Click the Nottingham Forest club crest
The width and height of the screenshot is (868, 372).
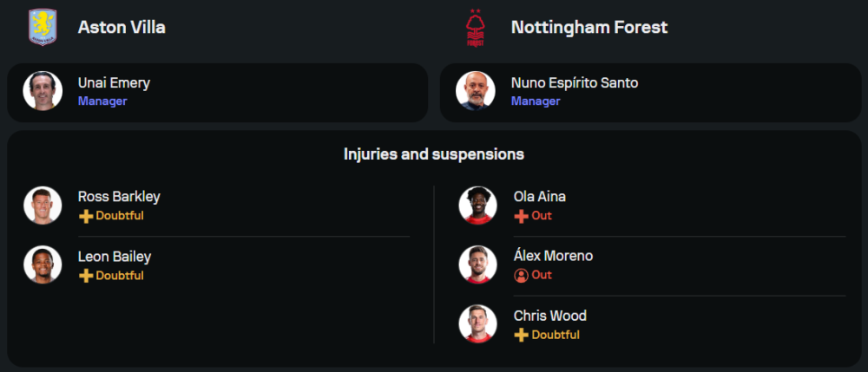pos(474,27)
